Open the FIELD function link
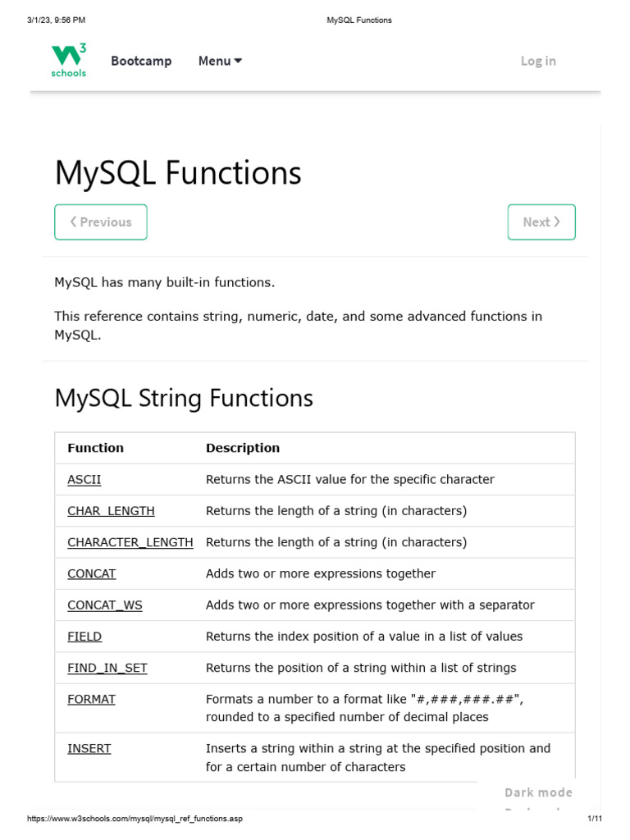Image resolution: width=630 pixels, height=840 pixels. (x=84, y=637)
